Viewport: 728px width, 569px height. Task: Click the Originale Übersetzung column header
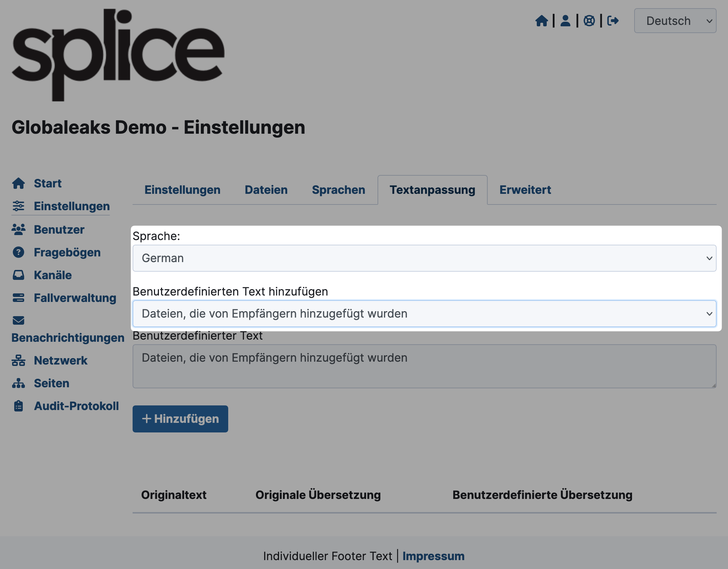318,495
